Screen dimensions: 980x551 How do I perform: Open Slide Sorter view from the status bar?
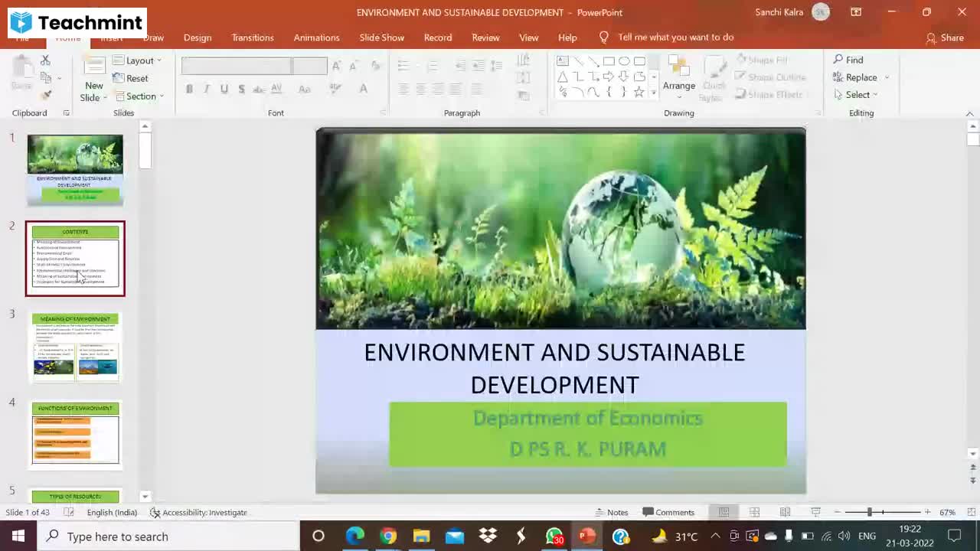coord(754,512)
